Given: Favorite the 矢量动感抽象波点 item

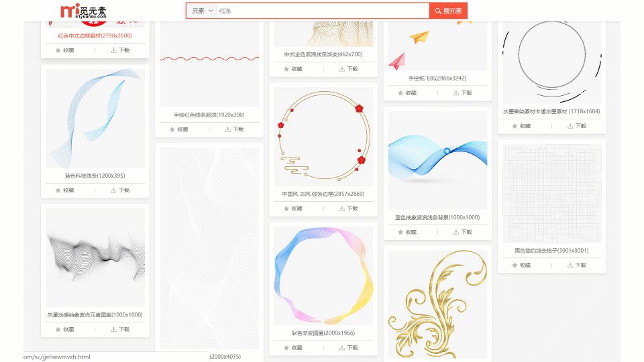Looking at the screenshot, I should pyautogui.click(x=58, y=330).
